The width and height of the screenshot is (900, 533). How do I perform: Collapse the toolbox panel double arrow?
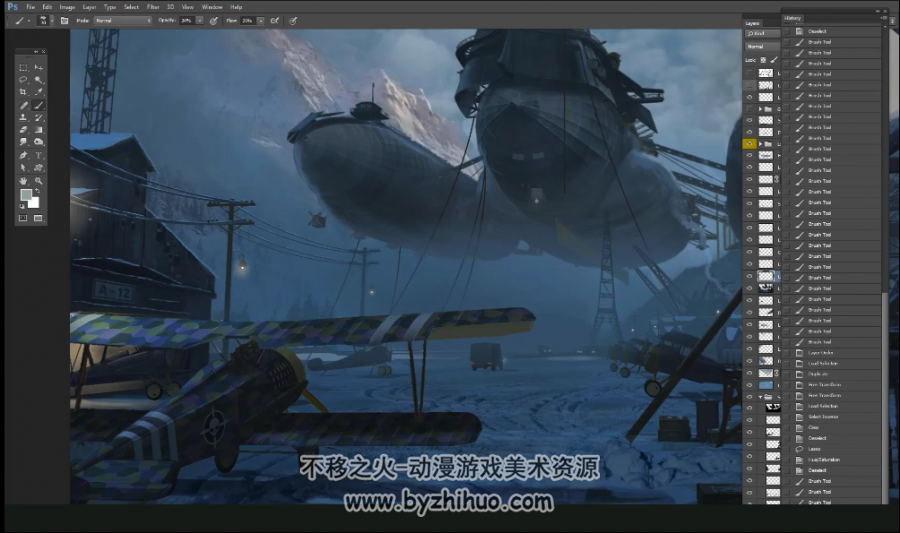(x=36, y=52)
